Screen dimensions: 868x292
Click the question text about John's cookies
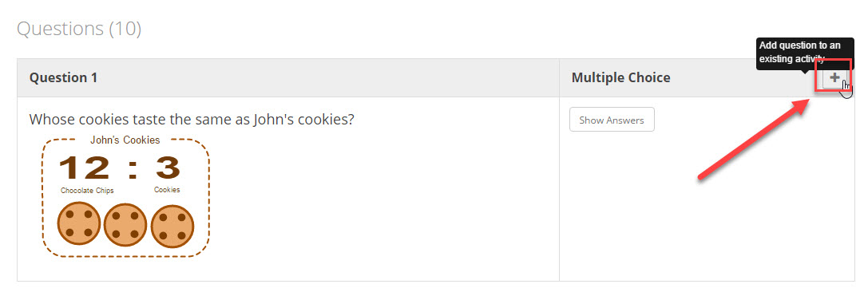point(192,120)
